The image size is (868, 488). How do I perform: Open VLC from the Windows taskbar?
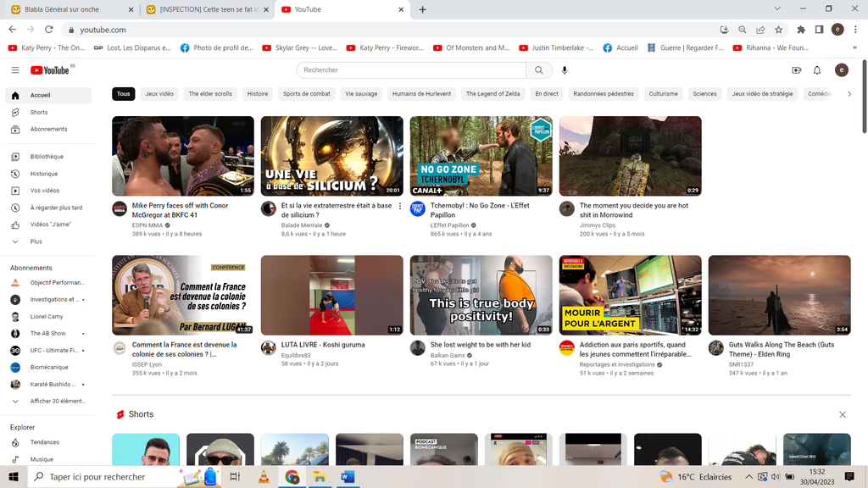tap(264, 477)
